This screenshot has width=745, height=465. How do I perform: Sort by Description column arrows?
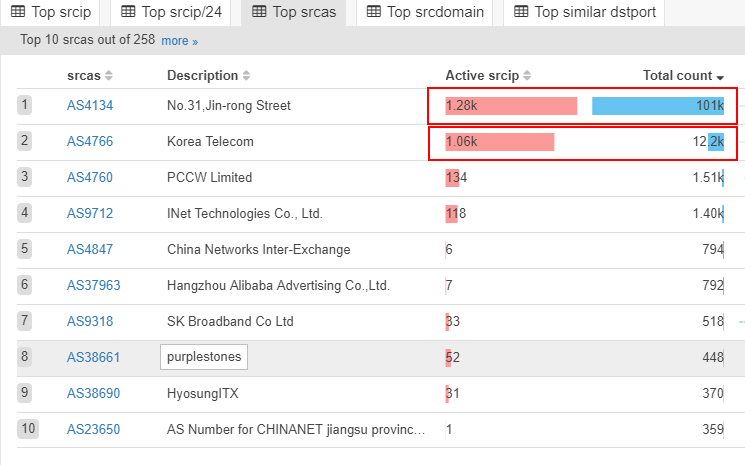[x=246, y=76]
